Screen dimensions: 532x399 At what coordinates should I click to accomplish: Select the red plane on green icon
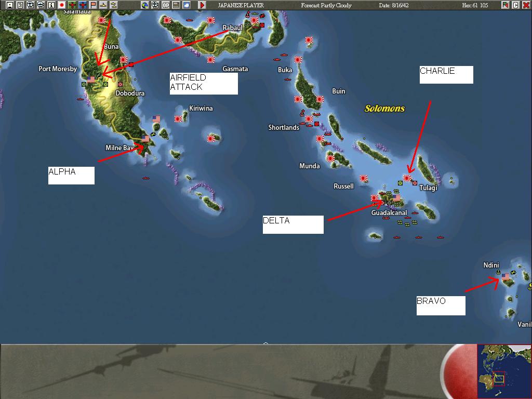pyautogui.click(x=72, y=5)
